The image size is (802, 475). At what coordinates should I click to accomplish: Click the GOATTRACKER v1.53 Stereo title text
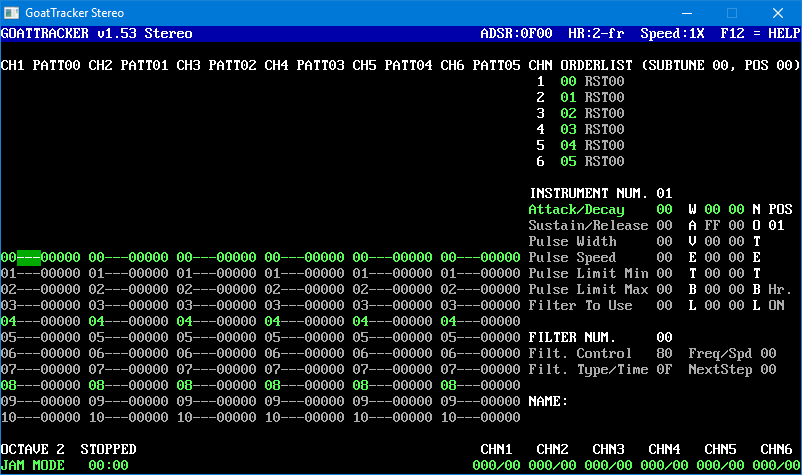pyautogui.click(x=97, y=34)
